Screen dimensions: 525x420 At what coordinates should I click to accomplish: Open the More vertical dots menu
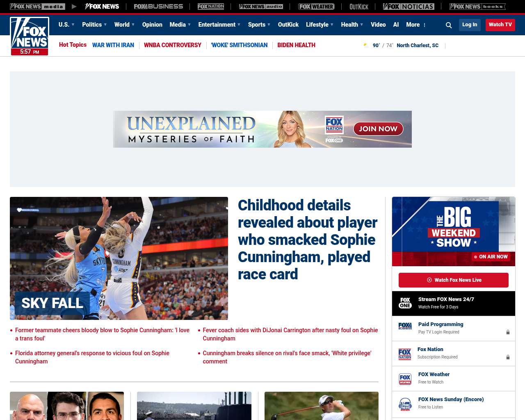point(425,25)
